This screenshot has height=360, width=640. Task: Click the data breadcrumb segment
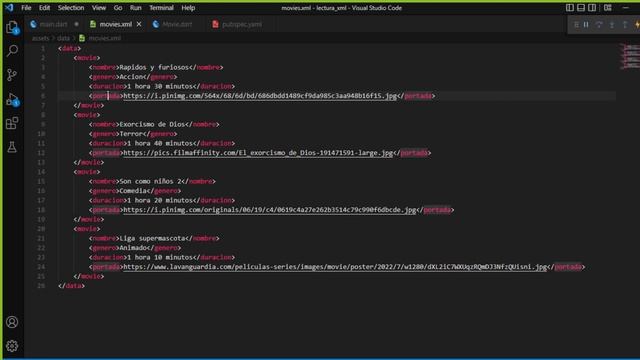(x=63, y=38)
